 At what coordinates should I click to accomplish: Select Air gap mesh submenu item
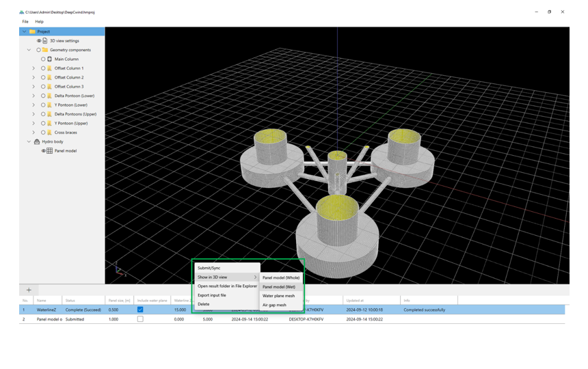coord(281,305)
